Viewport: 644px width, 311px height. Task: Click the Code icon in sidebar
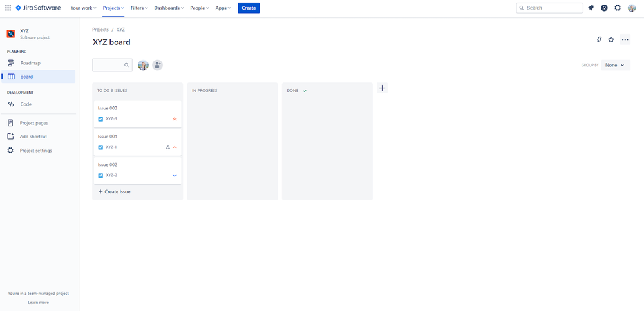click(x=11, y=104)
